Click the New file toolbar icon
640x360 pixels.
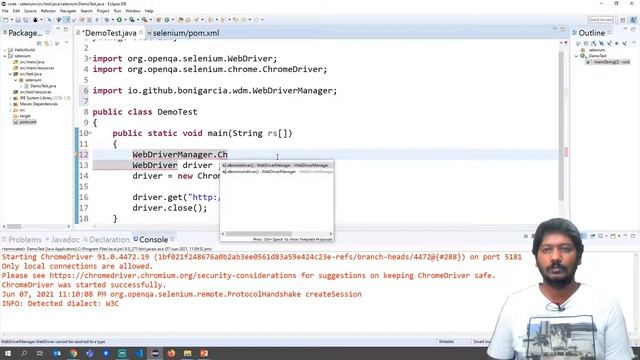pyautogui.click(x=6, y=20)
